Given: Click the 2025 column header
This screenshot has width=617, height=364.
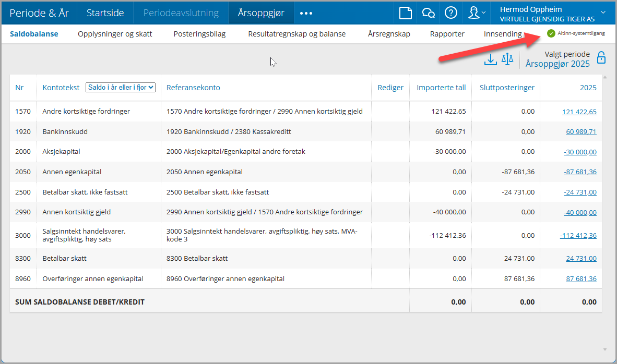Looking at the screenshot, I should [x=588, y=88].
